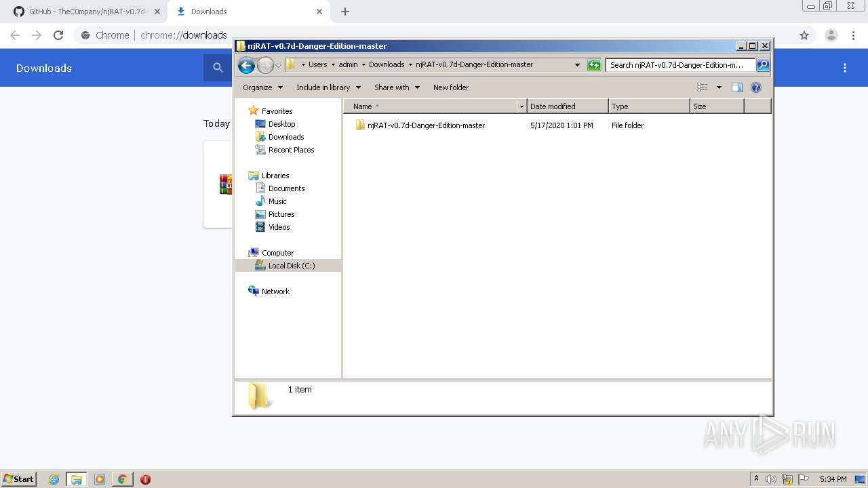Click Chrome Downloads search icon

pos(218,68)
